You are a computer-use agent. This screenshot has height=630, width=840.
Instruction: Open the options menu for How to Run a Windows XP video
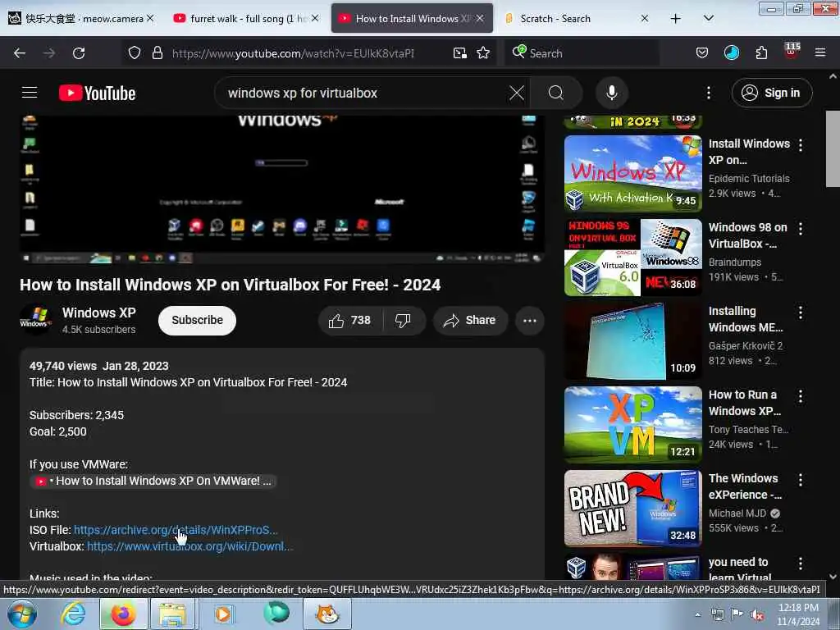(801, 396)
